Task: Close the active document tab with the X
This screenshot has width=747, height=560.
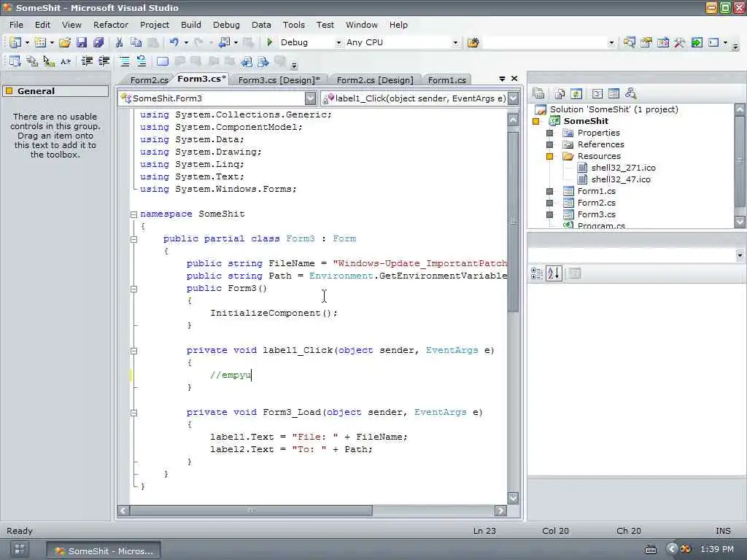Action: (x=514, y=79)
